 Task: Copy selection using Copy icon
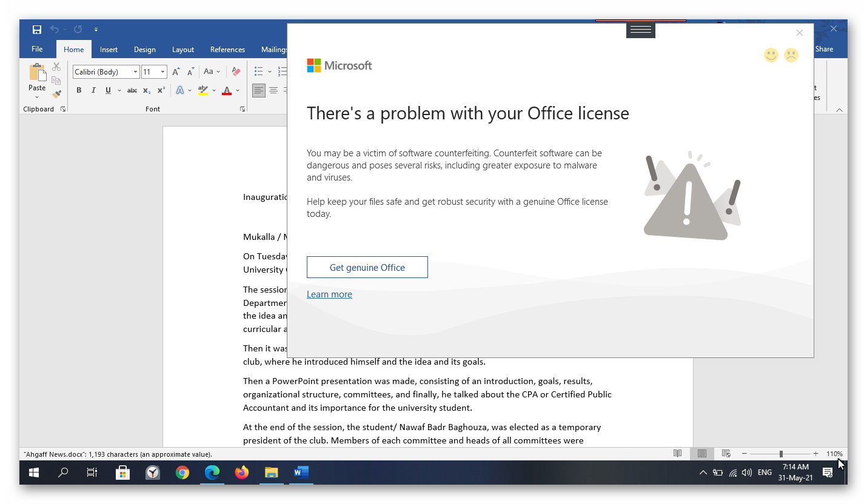56,81
